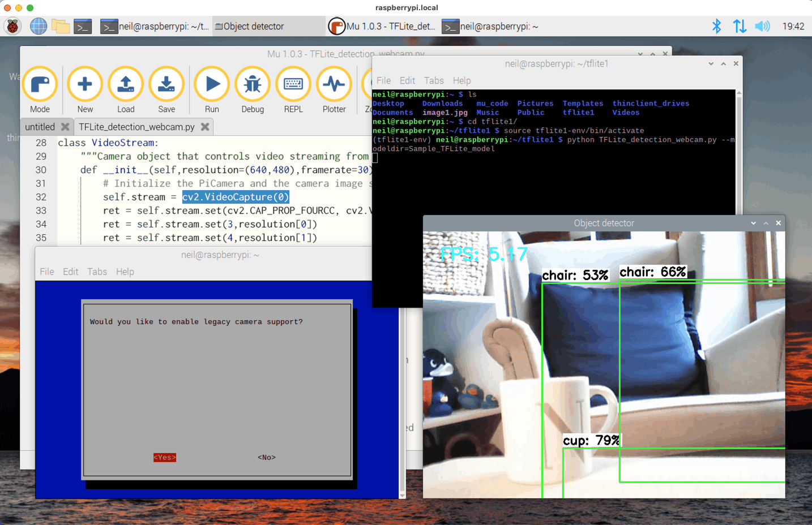Viewport: 812px width, 525px height.
Task: Choose No in the legacy camera dialog
Action: click(x=266, y=457)
